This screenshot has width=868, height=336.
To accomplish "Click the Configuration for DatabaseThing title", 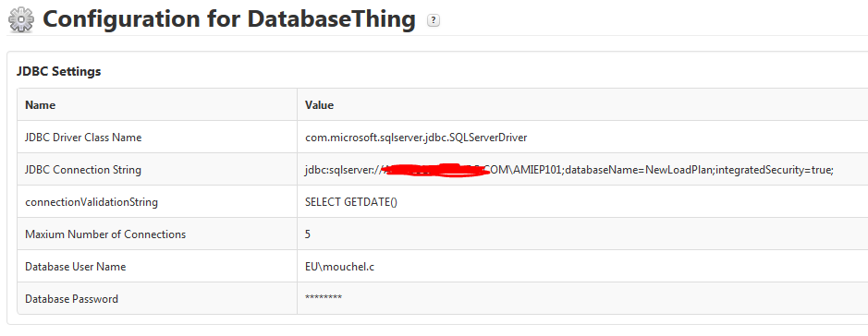I will coord(229,20).
